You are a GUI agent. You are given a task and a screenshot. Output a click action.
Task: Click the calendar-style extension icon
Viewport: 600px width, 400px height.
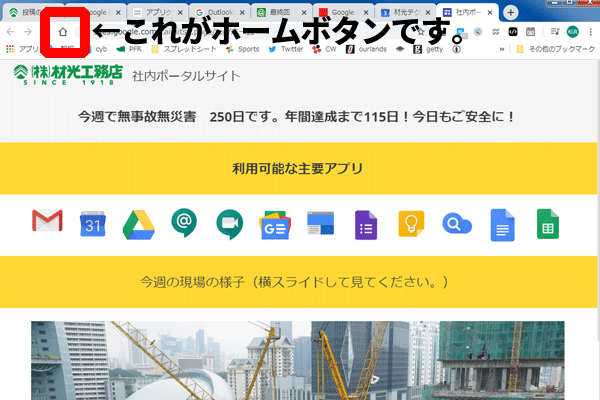(530, 32)
